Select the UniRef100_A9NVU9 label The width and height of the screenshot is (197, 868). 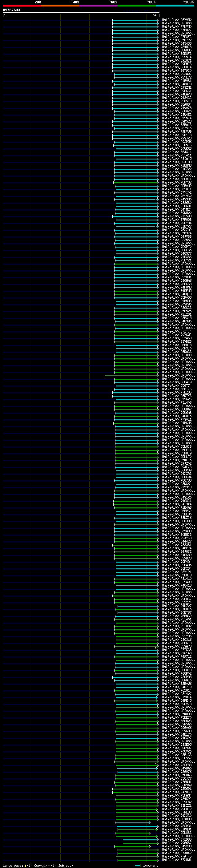coord(176,131)
